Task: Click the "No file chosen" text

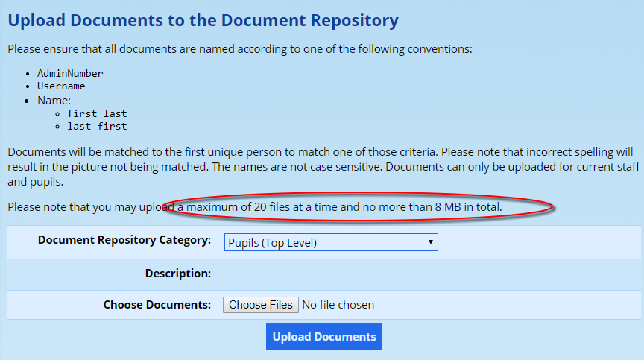Action: [338, 305]
